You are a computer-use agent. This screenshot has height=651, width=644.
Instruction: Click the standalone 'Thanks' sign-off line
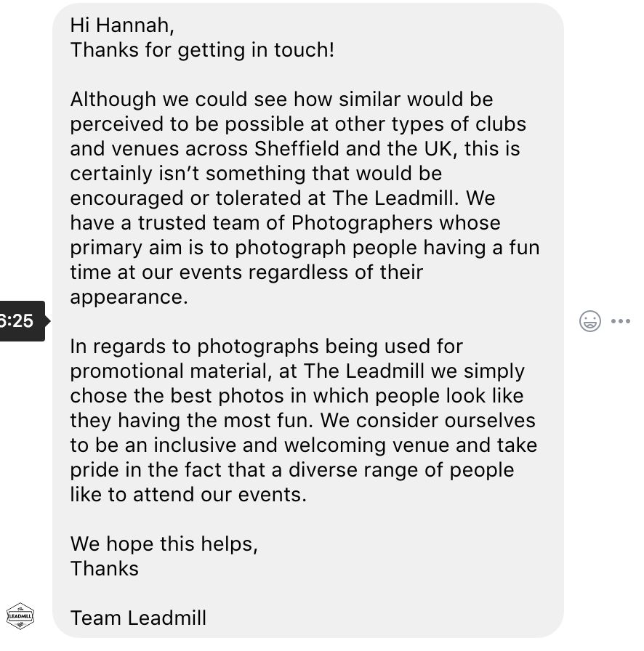pos(104,569)
